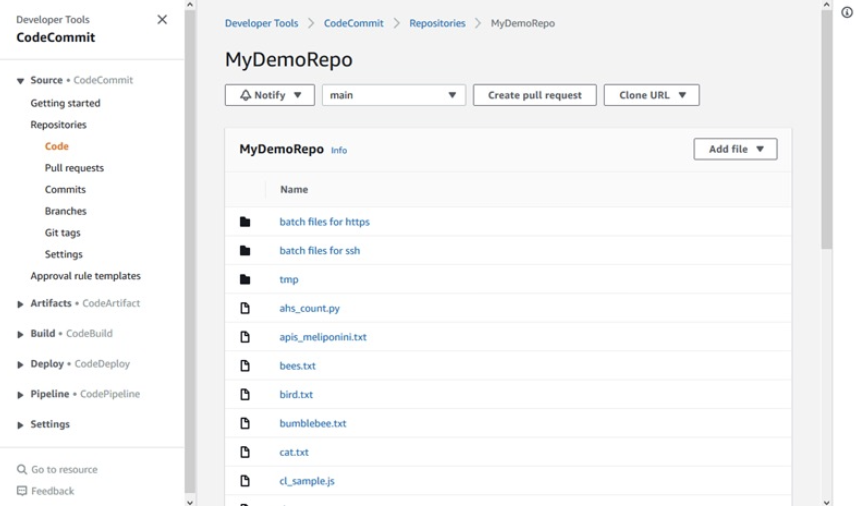Open Commits in sidebar
This screenshot has width=856, height=510.
[66, 189]
